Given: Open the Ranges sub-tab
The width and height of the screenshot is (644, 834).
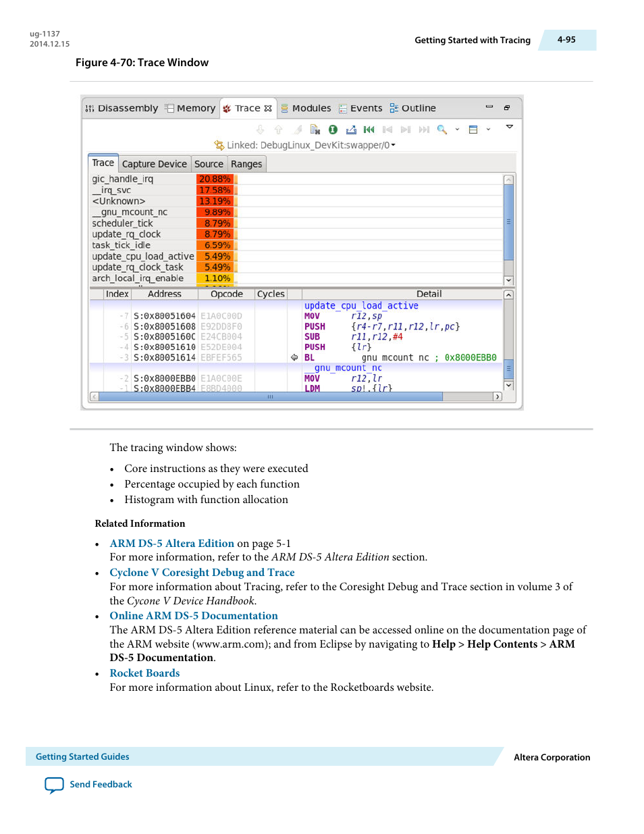Looking at the screenshot, I should pos(246,164).
